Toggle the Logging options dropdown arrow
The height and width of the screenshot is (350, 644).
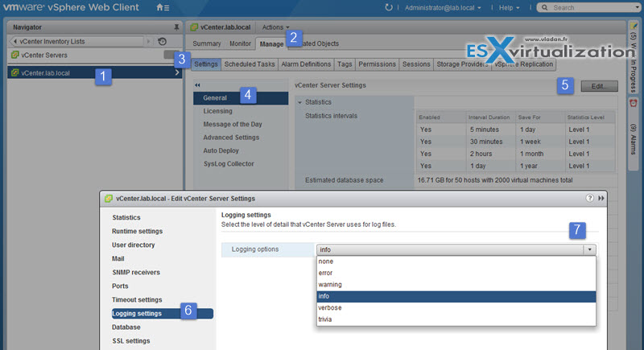coord(589,249)
